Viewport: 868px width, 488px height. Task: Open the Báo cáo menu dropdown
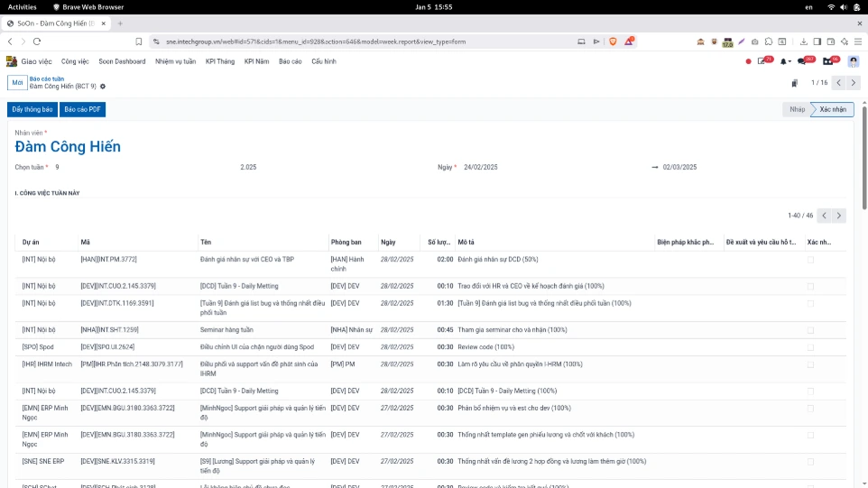point(290,61)
